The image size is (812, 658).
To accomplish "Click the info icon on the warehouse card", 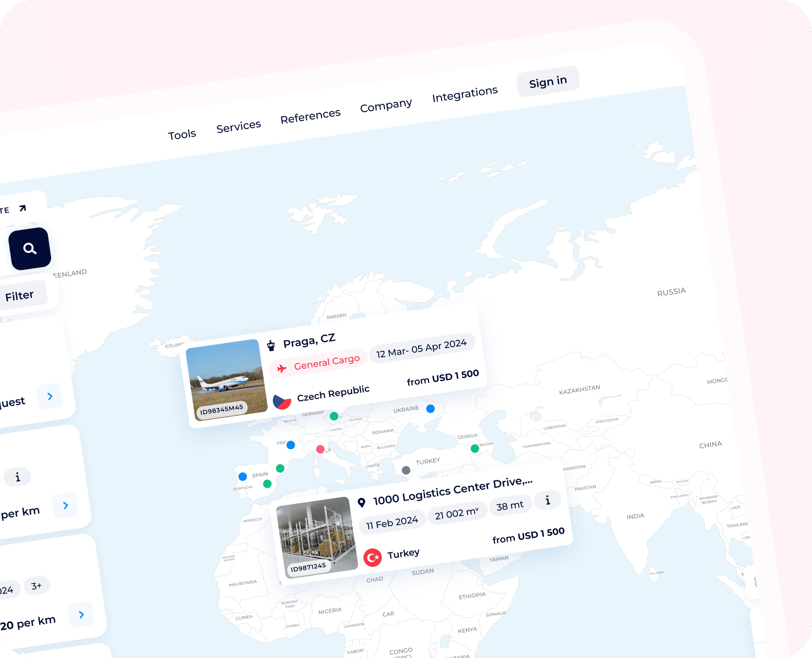I will [x=548, y=500].
